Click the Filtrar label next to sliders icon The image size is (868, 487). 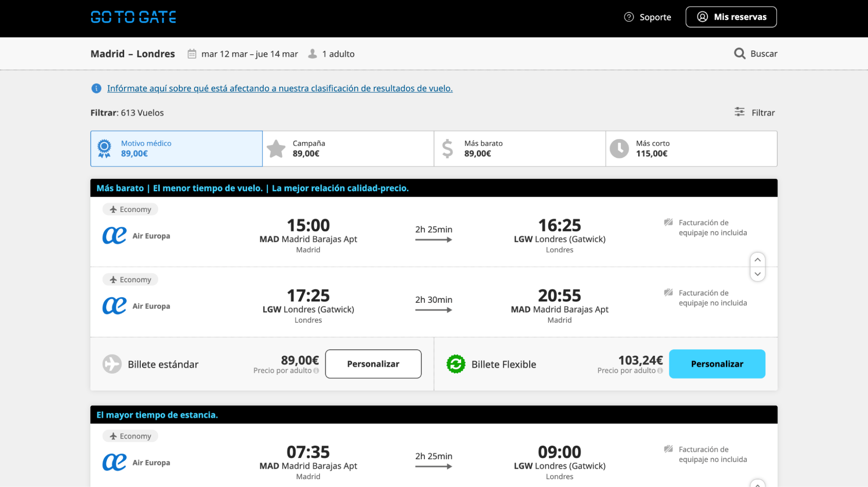pyautogui.click(x=763, y=113)
